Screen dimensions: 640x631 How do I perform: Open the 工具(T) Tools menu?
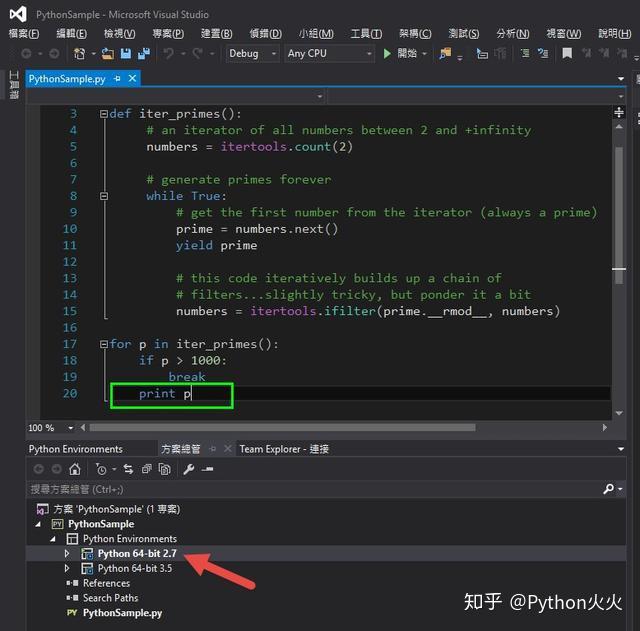[366, 33]
